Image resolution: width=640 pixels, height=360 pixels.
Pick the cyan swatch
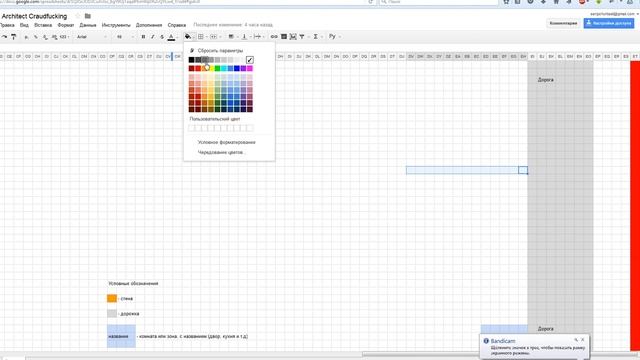point(224,69)
